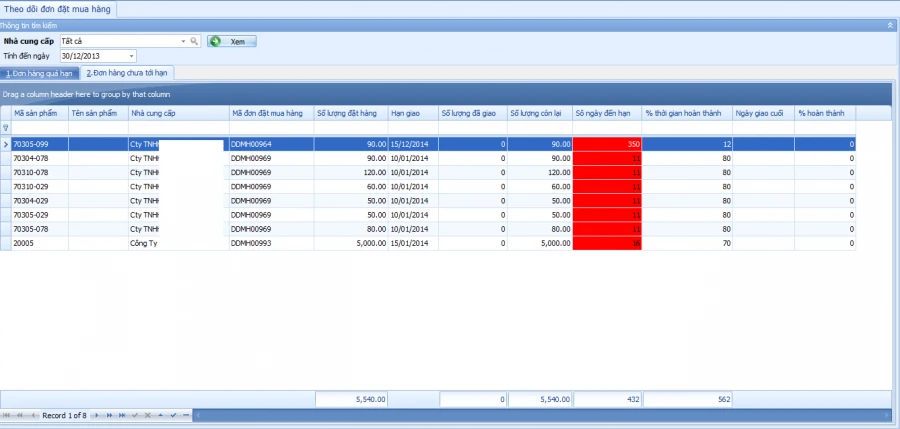Click the magnifier icon in Nhà cung cấp field

(194, 41)
